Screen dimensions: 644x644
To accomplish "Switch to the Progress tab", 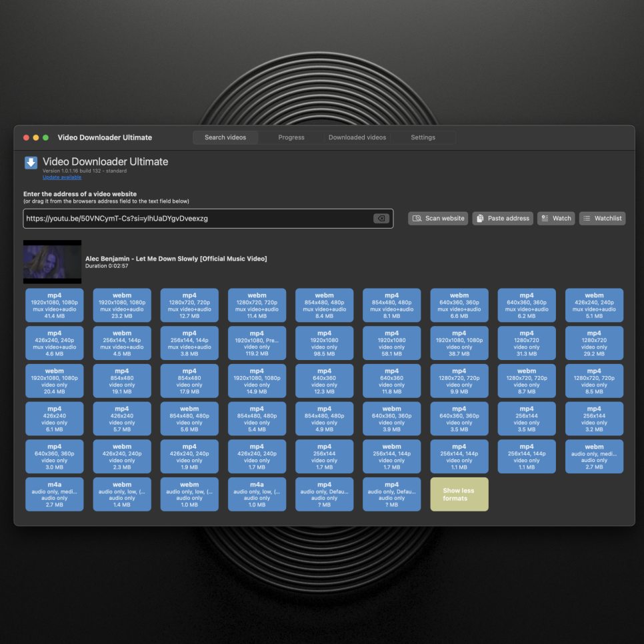I will point(291,137).
